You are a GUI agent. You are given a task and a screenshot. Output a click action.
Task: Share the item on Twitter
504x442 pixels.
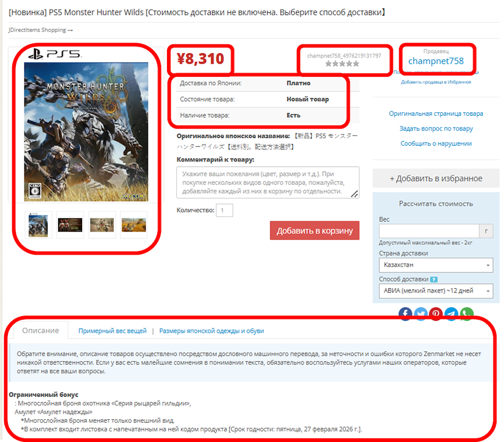(421, 314)
